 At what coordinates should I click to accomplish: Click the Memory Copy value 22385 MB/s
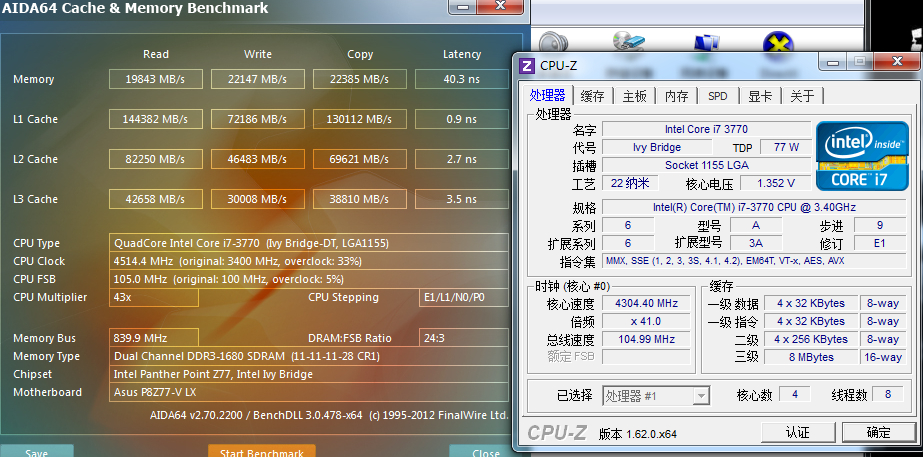tap(360, 79)
